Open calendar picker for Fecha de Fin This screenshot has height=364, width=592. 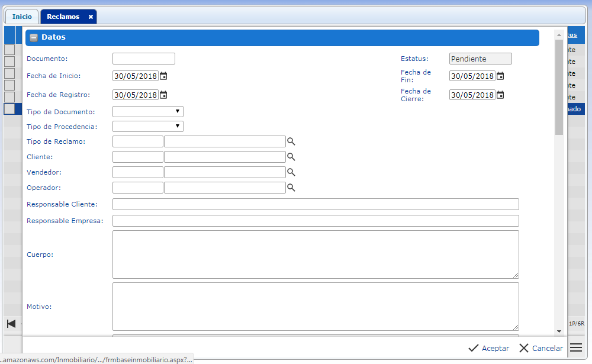[500, 76]
